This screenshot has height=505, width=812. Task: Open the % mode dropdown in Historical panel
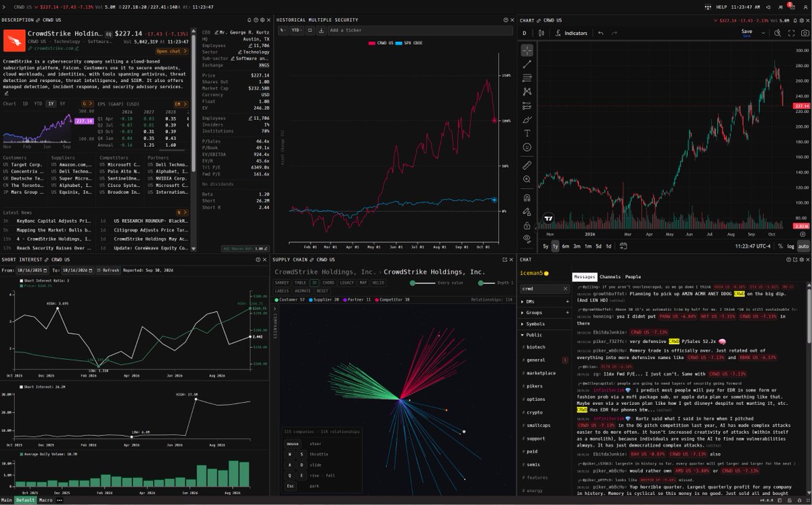[284, 30]
